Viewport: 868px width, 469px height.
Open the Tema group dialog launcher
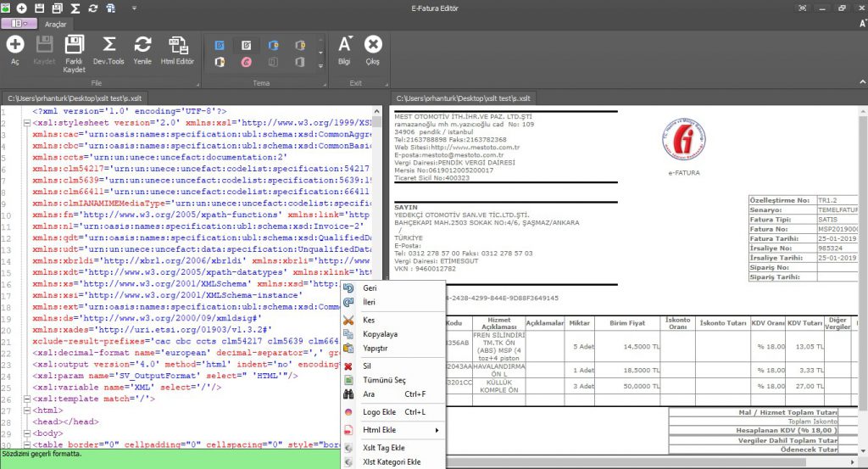point(325,85)
